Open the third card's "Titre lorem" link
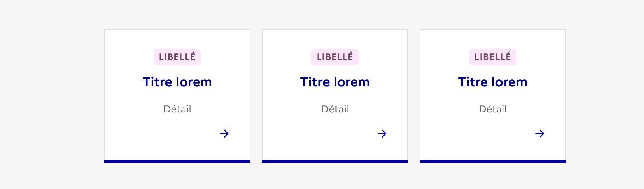 (x=493, y=82)
